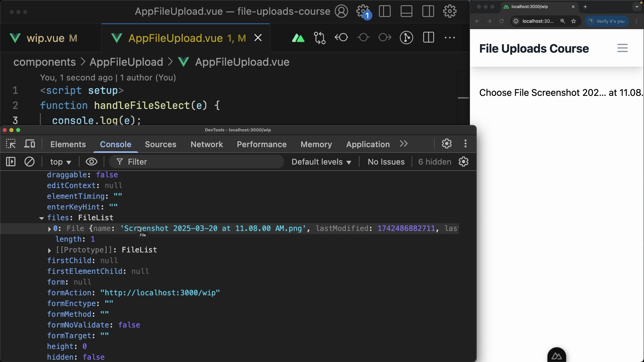Focus the console Filter field
This screenshot has height=362, width=644.
(x=197, y=162)
